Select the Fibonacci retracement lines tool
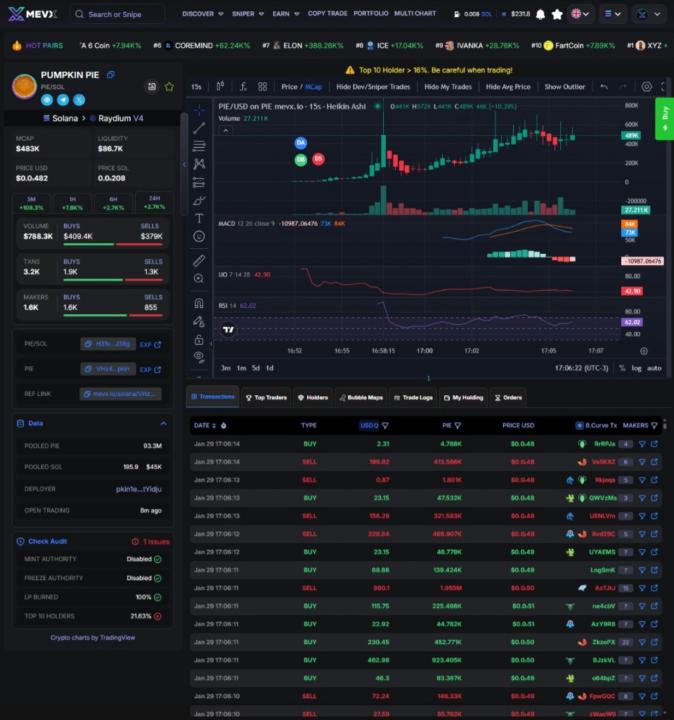The image size is (674, 720). [199, 146]
